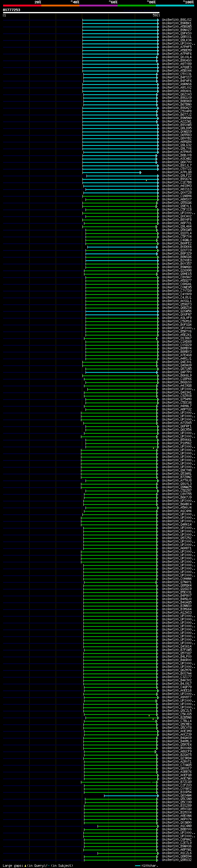Click the cyan ~100% identity legend segment
Screen dimensions: 197x868
pos(175,6)
